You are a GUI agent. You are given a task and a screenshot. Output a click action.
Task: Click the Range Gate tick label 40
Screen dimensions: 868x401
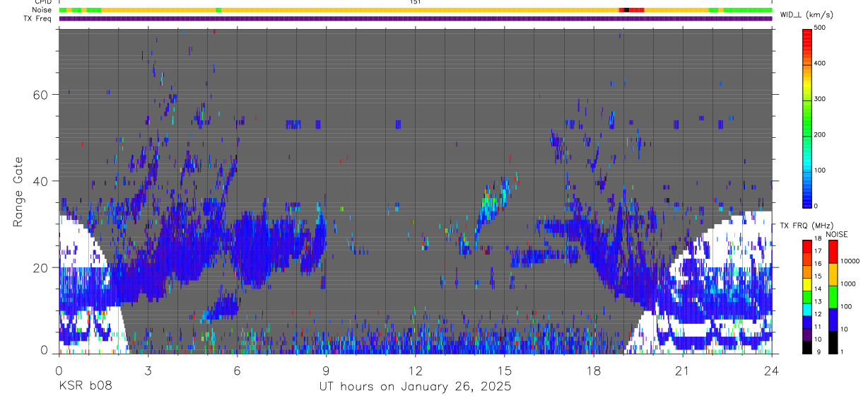click(41, 181)
